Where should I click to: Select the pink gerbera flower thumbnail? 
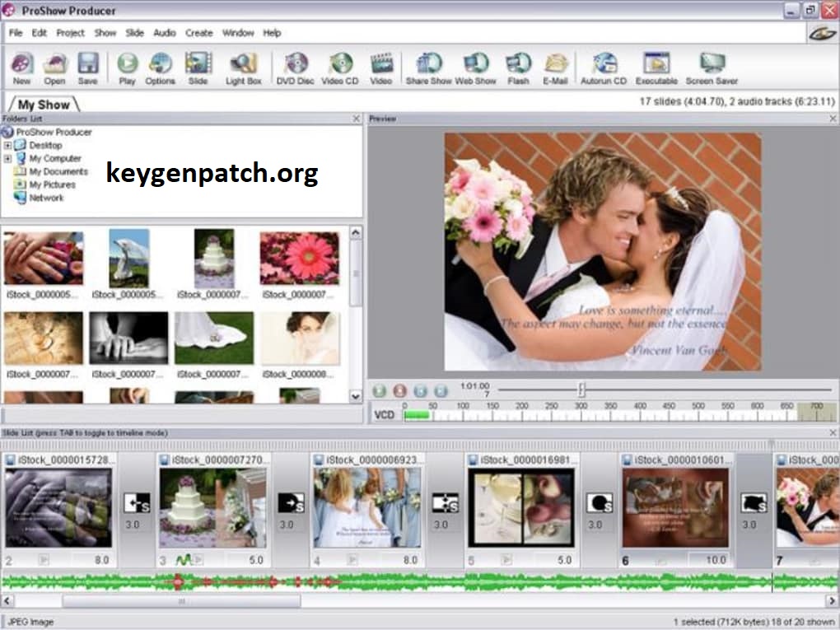300,259
